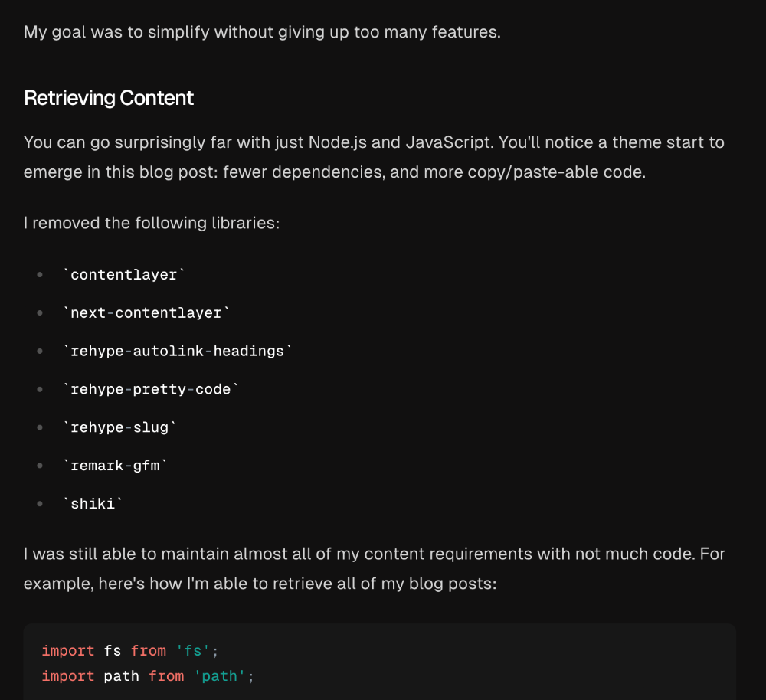Click on `rehype-pretty-code` in the list

[150, 390]
